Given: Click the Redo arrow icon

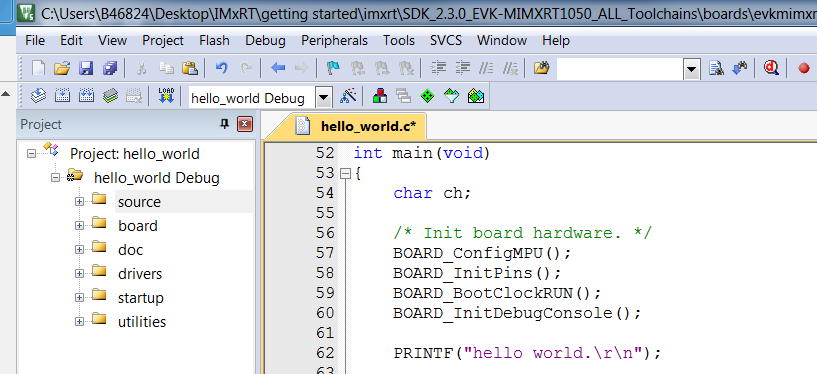Looking at the screenshot, I should pyautogui.click(x=245, y=68).
